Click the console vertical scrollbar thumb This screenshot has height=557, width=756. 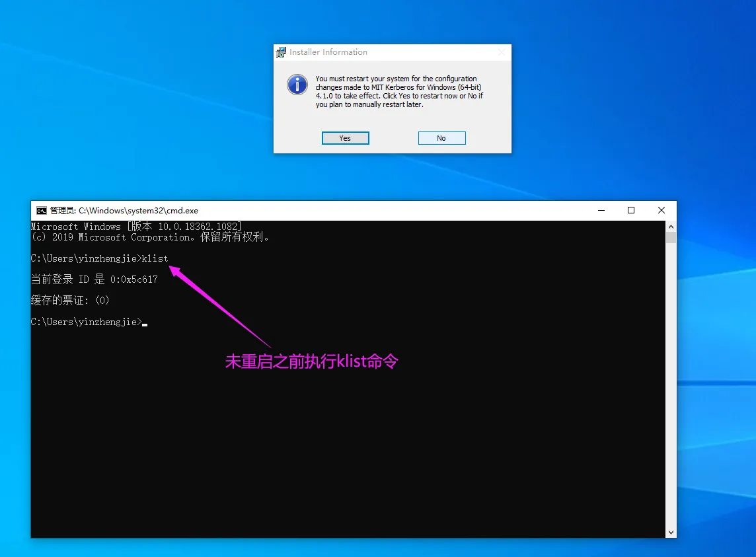pyautogui.click(x=671, y=237)
